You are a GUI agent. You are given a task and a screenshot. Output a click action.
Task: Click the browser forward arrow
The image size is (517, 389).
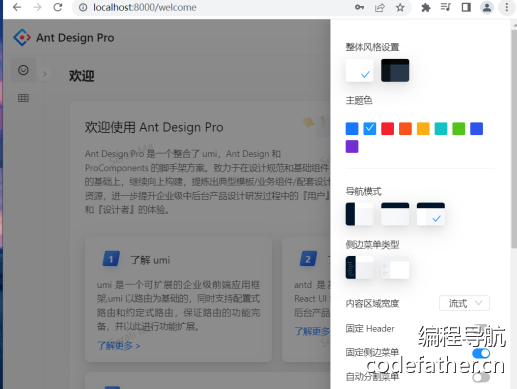click(37, 7)
